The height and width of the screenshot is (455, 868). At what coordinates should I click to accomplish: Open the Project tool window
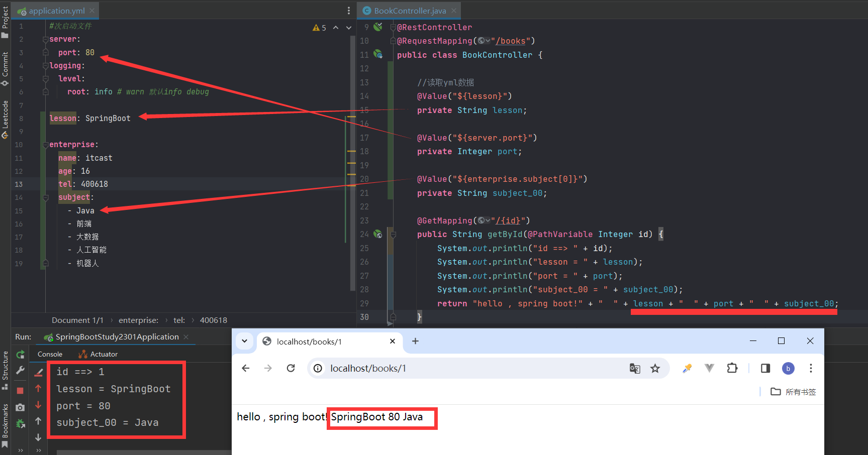(5, 22)
